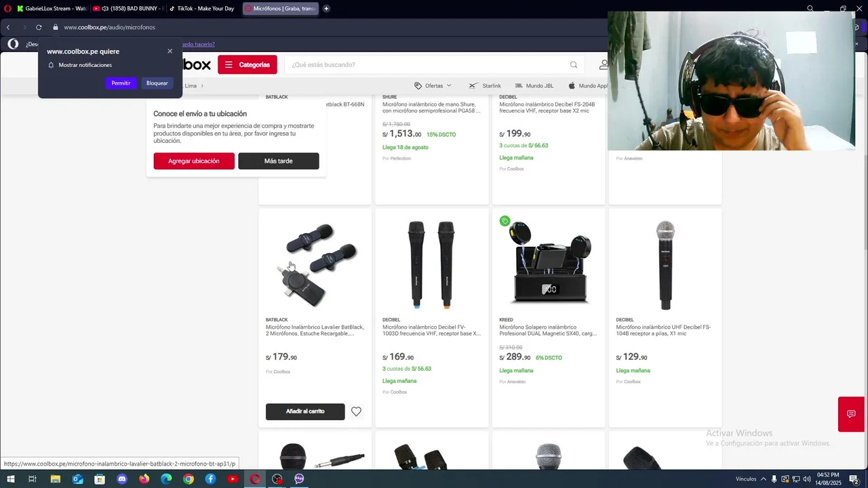Open Task View in taskbar
The width and height of the screenshot is (868, 488).
click(x=32, y=479)
